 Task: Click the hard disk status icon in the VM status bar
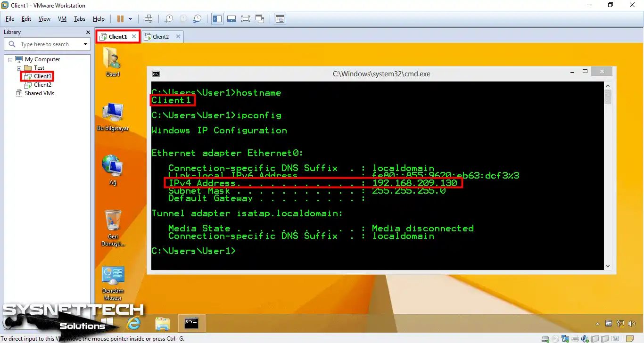point(545,338)
